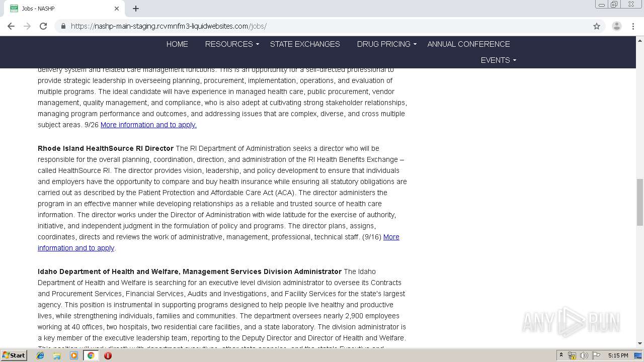Expand the EVENTS dropdown caret
The width and height of the screenshot is (644, 362).
tap(514, 61)
